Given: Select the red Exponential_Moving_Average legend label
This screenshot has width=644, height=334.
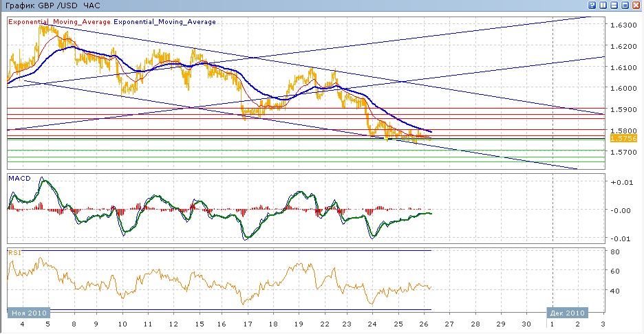Looking at the screenshot, I should click(x=60, y=22).
